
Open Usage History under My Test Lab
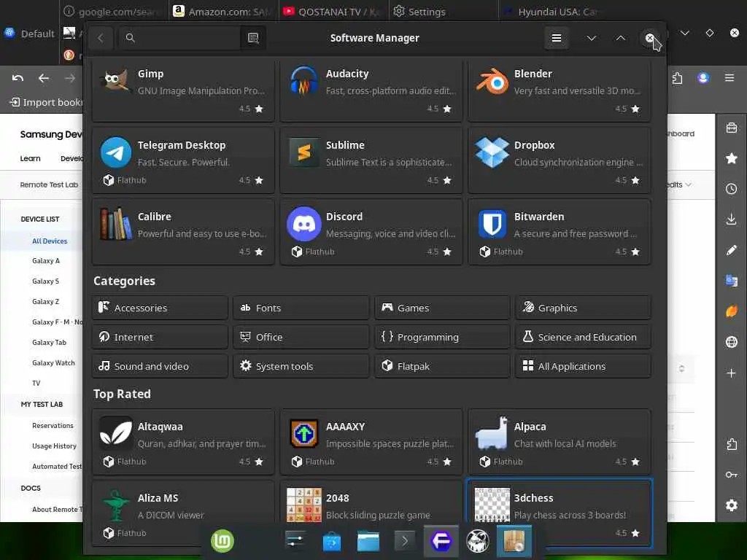coord(54,446)
